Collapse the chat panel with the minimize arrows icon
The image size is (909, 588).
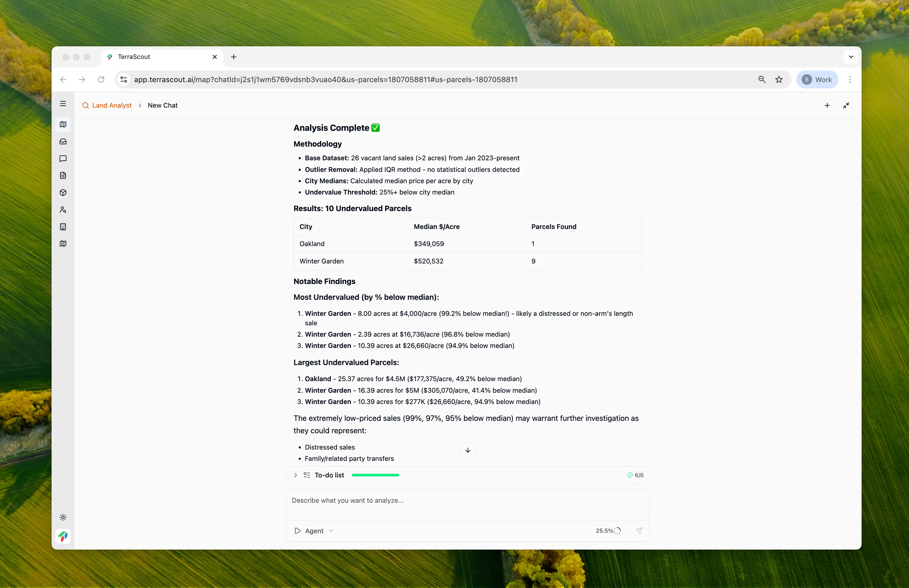pyautogui.click(x=846, y=105)
